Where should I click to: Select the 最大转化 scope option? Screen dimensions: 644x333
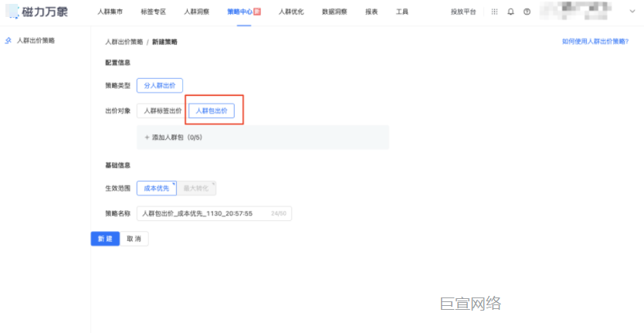coord(196,189)
